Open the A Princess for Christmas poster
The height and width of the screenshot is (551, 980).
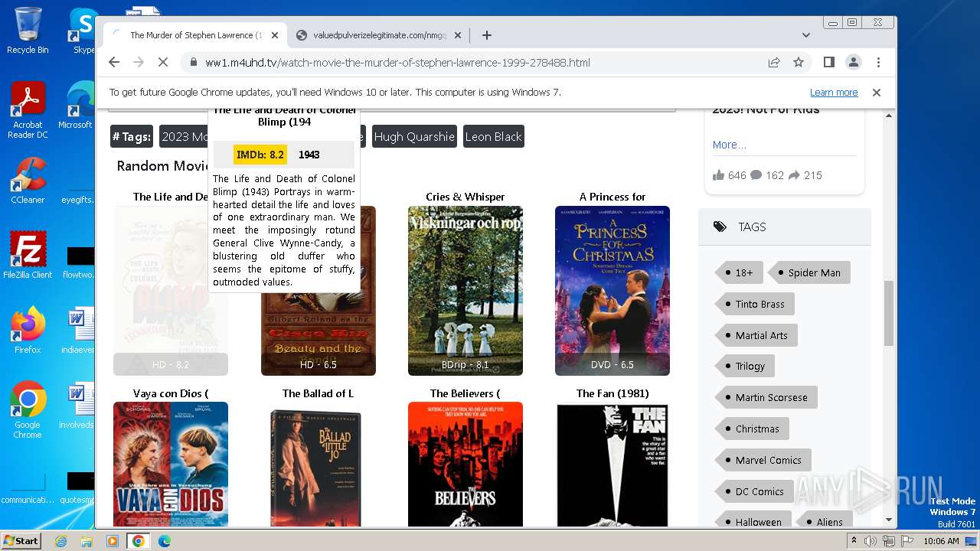tap(612, 291)
